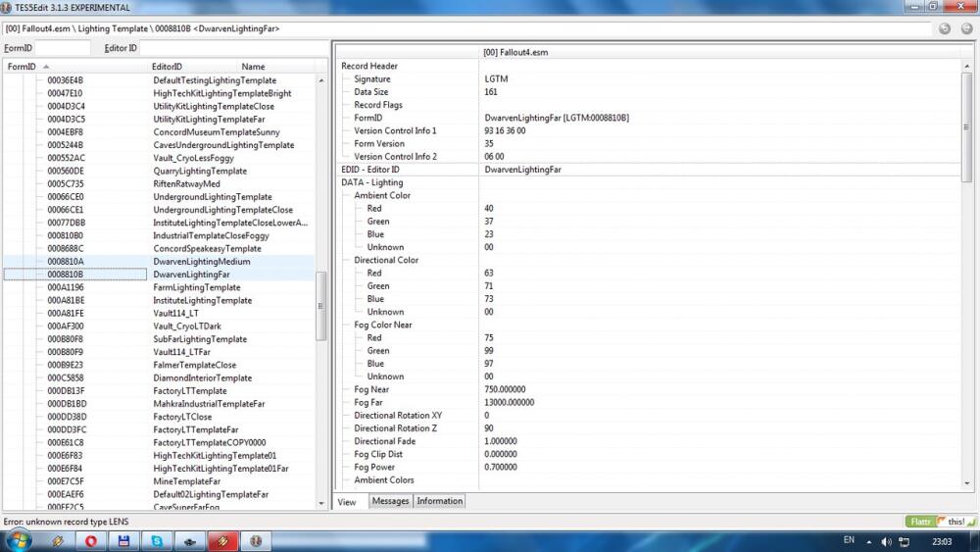The height and width of the screenshot is (552, 980).
Task: Focus the FormID search field
Action: tap(63, 47)
